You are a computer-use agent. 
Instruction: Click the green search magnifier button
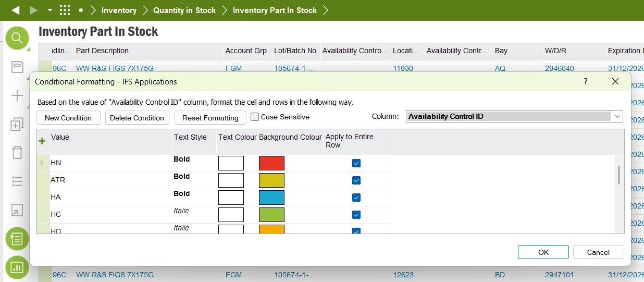point(17,38)
